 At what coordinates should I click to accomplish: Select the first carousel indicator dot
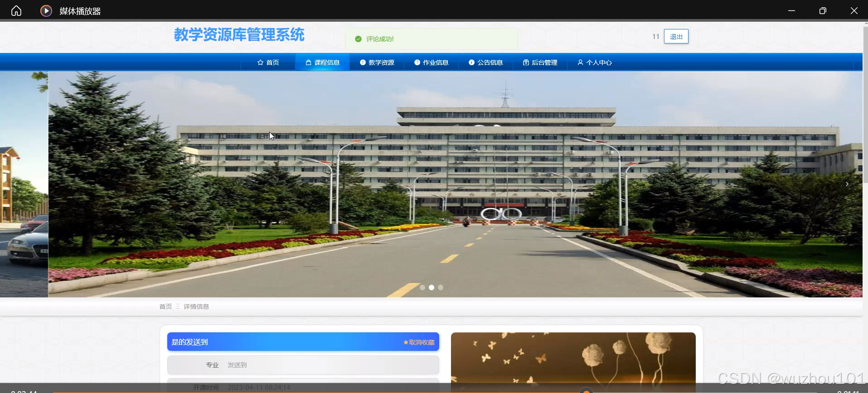[x=422, y=288]
